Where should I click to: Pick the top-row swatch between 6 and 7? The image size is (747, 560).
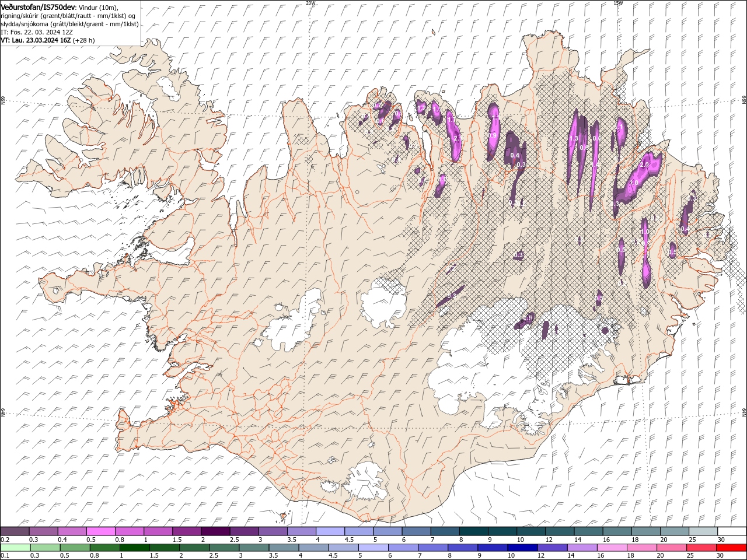tap(416, 531)
